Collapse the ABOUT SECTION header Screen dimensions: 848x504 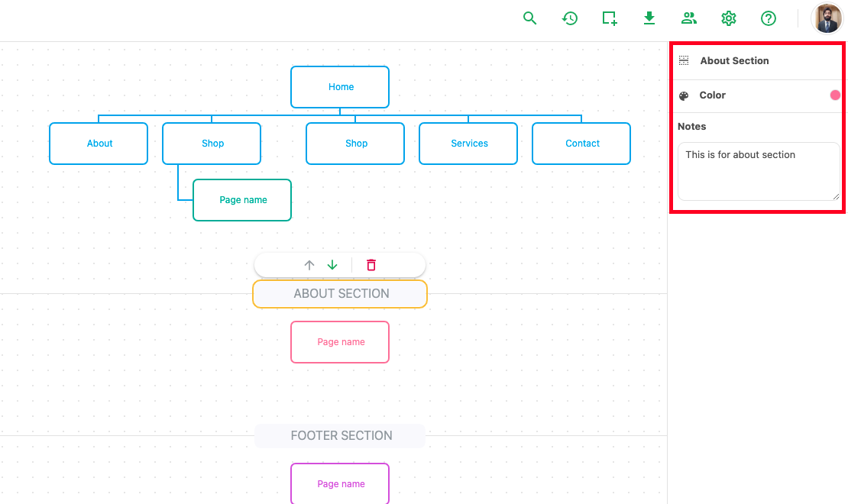[x=340, y=293]
